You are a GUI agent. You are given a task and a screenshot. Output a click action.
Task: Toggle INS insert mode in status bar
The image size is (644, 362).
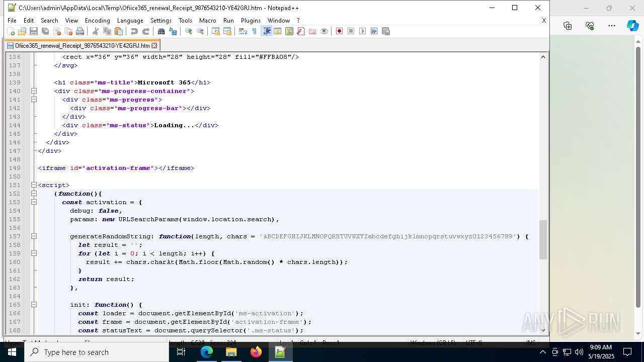[531, 342]
